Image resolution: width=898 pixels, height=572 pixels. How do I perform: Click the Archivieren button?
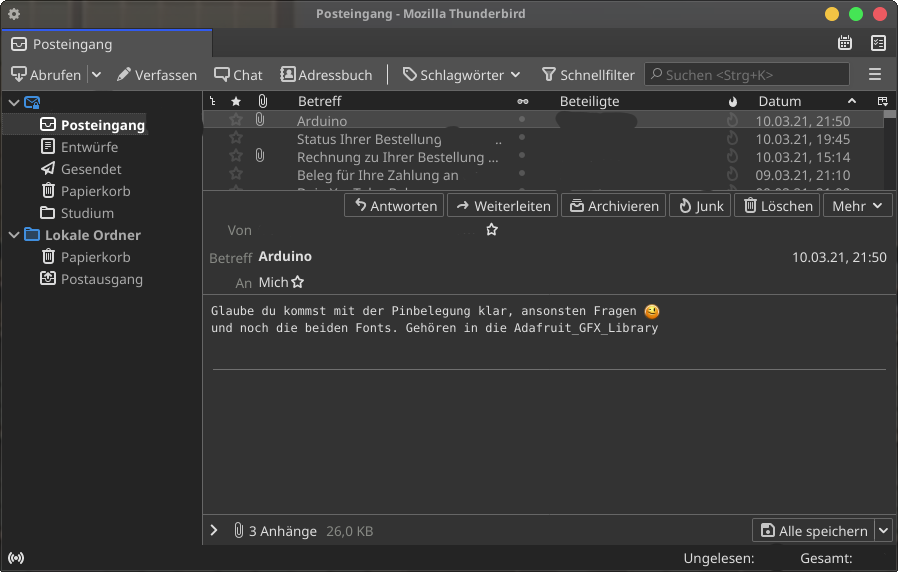coord(613,206)
